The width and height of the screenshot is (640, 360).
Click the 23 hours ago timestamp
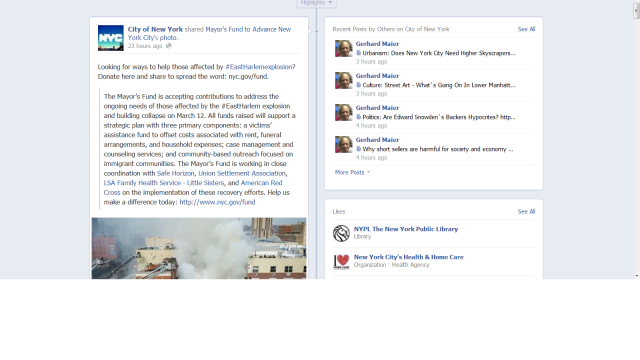click(145, 46)
